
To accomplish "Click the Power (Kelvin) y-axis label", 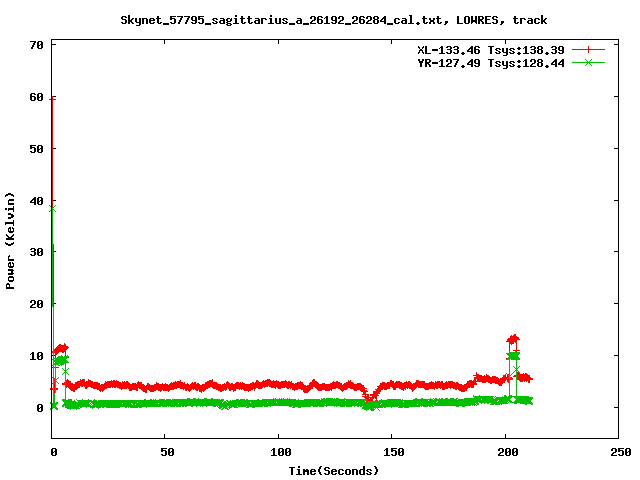I will click(10, 241).
